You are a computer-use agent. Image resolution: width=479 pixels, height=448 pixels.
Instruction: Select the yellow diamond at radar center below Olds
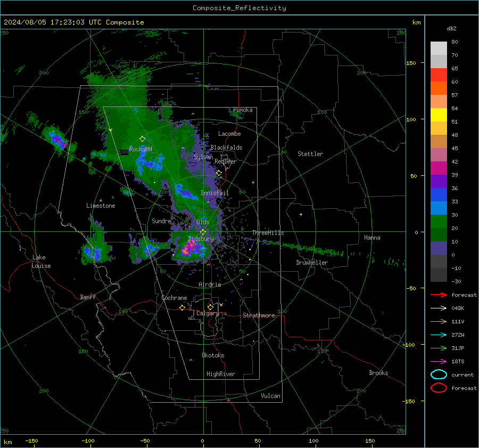[203, 232]
